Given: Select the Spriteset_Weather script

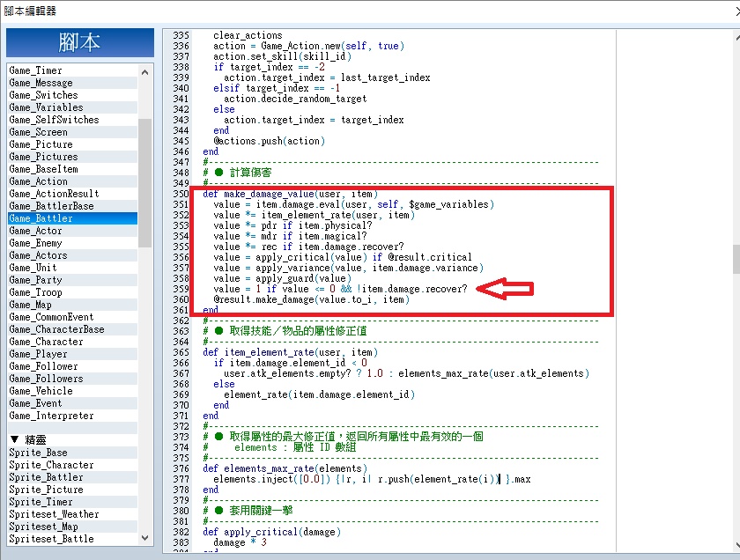Looking at the screenshot, I should point(72,514).
